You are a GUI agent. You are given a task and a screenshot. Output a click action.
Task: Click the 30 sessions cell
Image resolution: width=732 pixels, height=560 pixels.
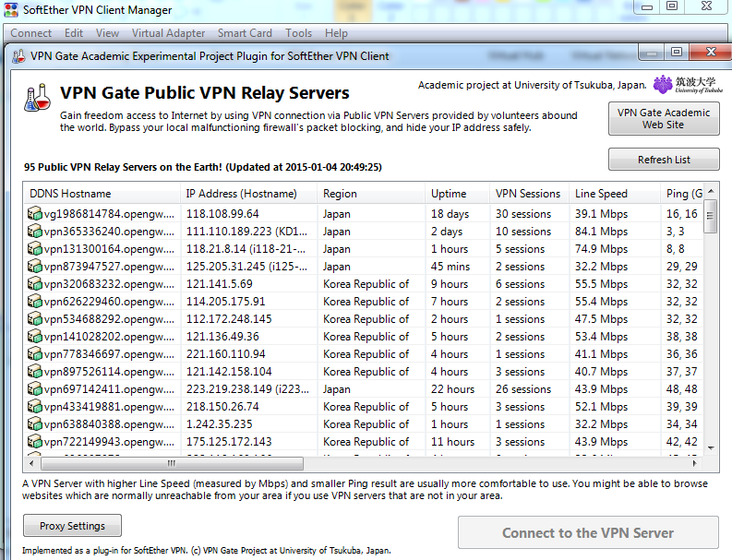523,214
